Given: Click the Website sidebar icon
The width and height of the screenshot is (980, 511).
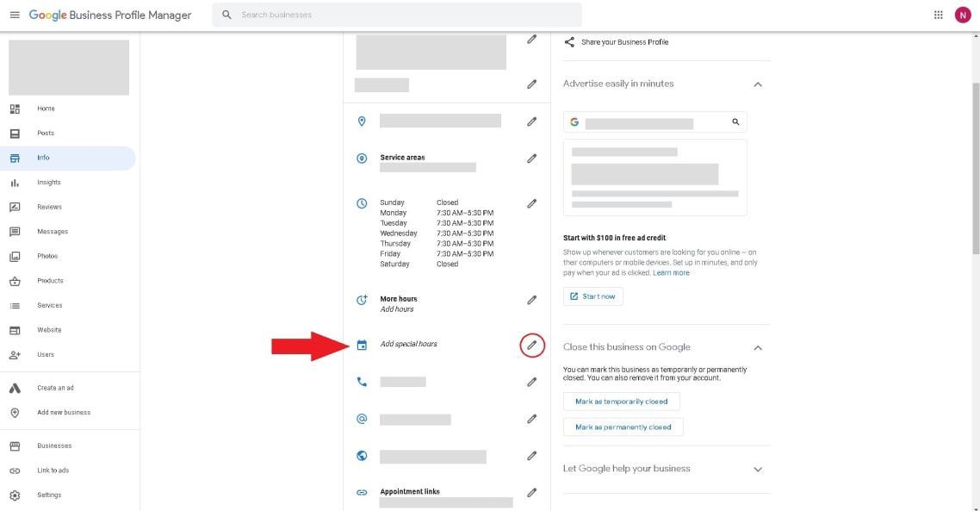Looking at the screenshot, I should [x=15, y=330].
